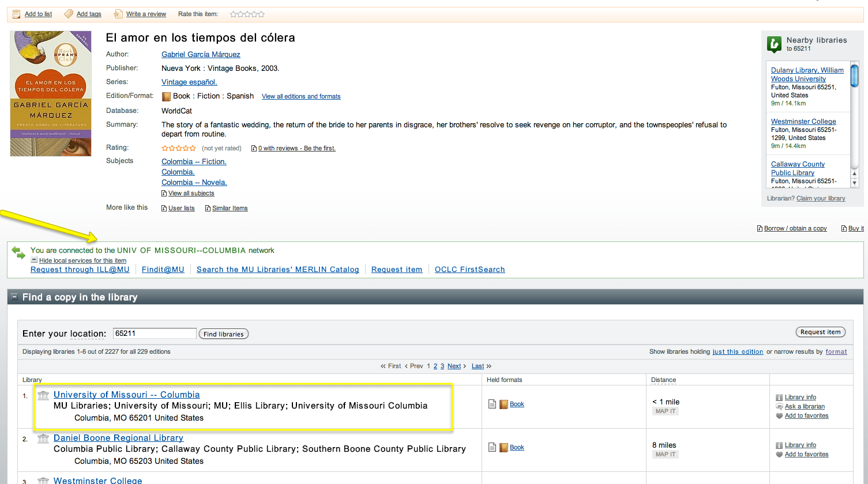This screenshot has width=868, height=484.
Task: Open Request through ILL@MU link
Action: (80, 270)
